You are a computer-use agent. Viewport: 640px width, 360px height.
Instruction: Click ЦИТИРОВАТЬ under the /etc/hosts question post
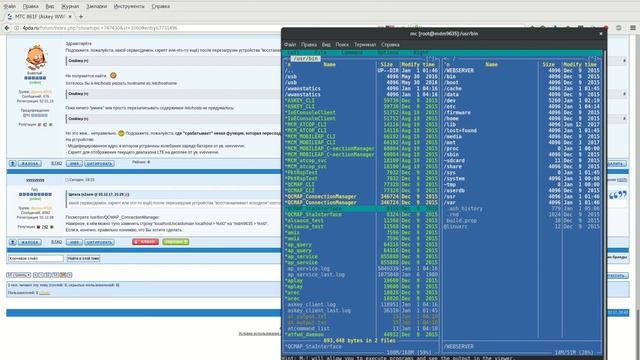coord(99,163)
